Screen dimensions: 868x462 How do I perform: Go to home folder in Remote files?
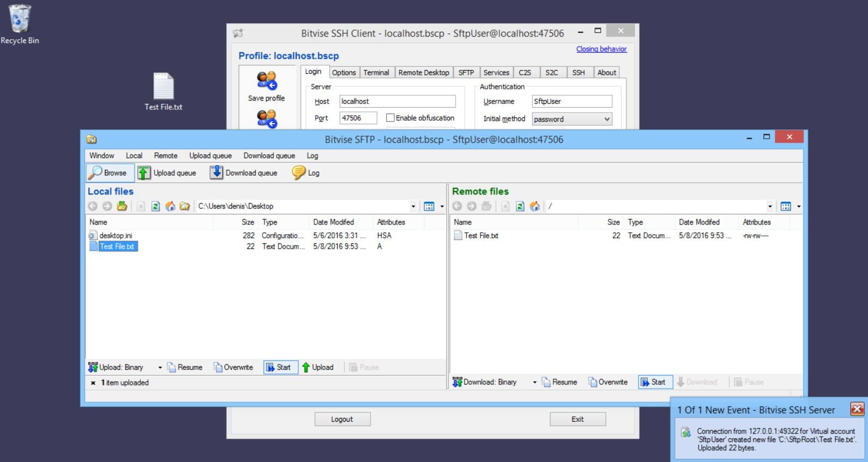coord(535,206)
